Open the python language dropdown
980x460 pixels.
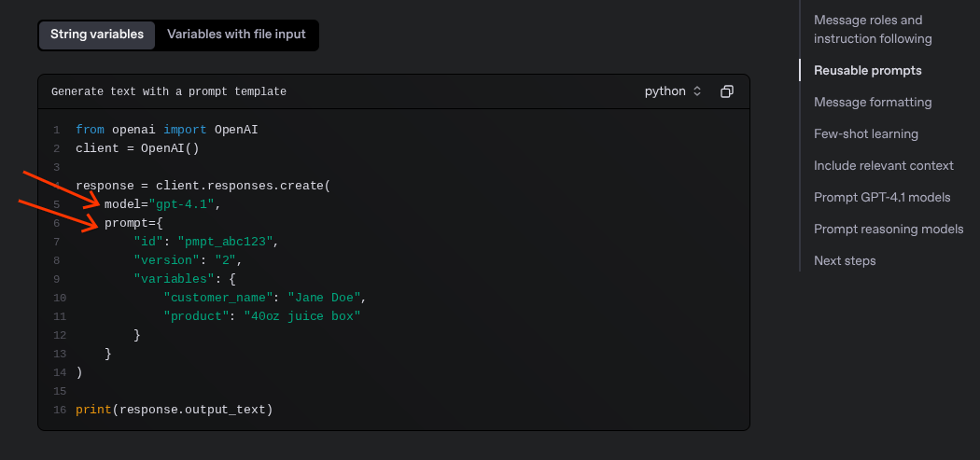coord(672,91)
